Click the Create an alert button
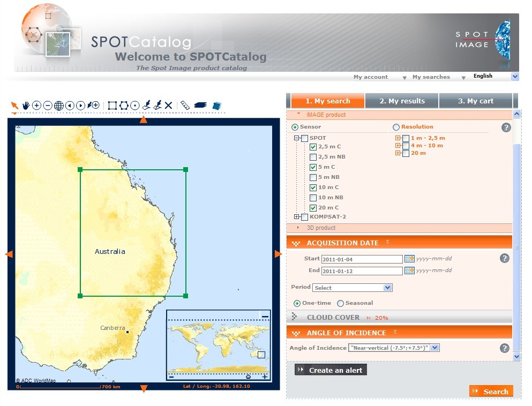The image size is (532, 406). pos(331,370)
